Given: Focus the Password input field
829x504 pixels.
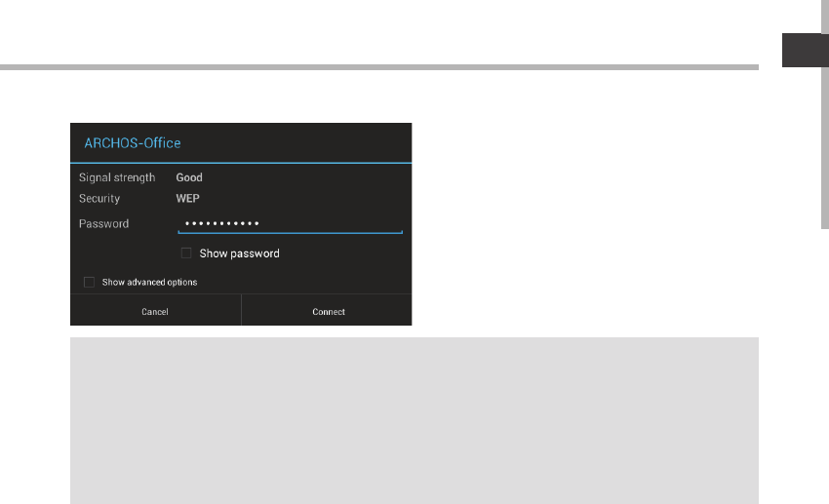Looking at the screenshot, I should (291, 223).
